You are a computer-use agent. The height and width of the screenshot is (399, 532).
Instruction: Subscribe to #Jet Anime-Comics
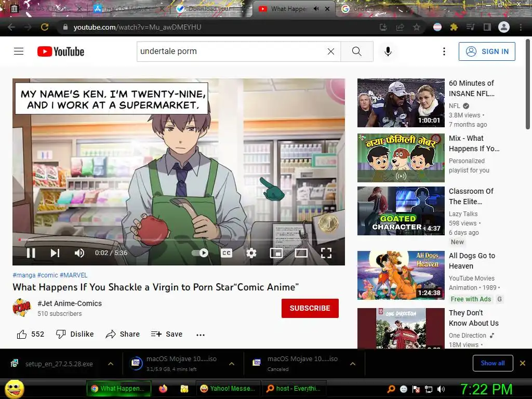pos(310,308)
